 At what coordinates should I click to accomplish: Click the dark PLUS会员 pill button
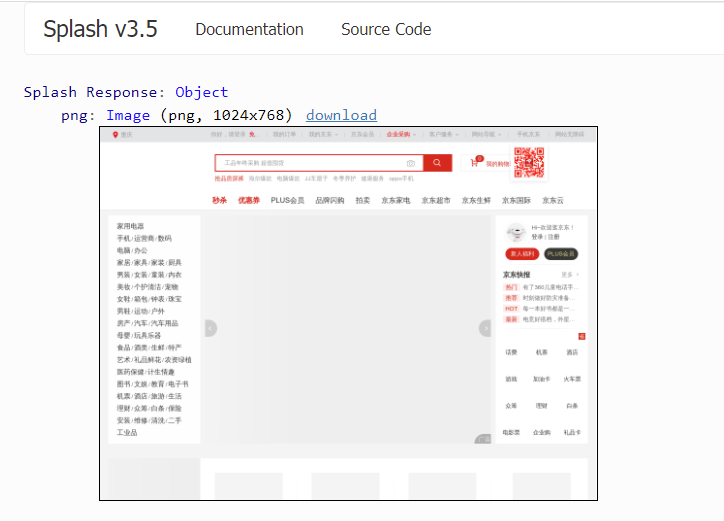click(x=561, y=254)
